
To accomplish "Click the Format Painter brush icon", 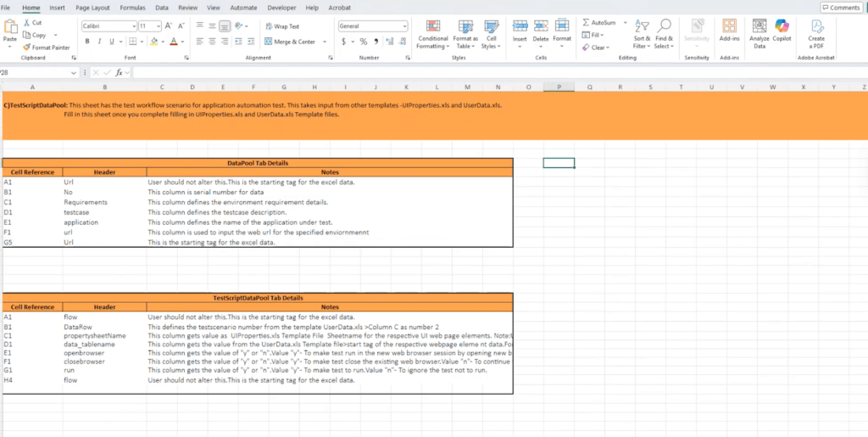I will tap(27, 48).
